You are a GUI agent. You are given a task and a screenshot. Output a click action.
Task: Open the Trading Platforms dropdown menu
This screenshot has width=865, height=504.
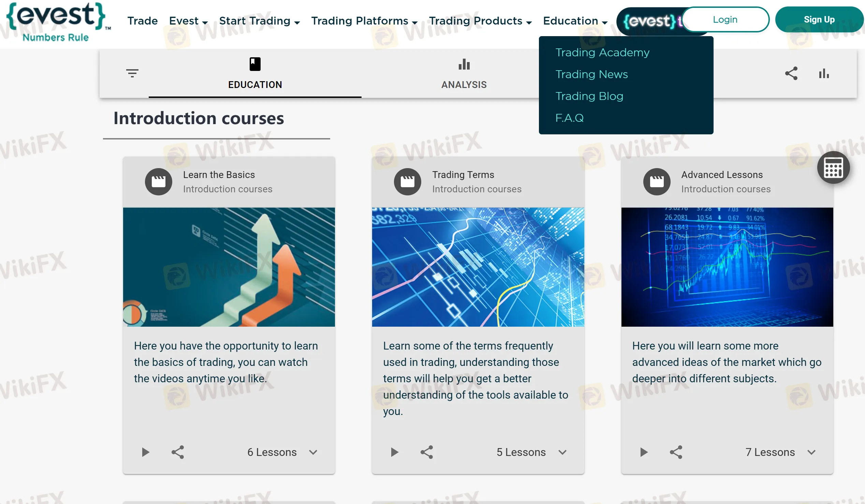tap(364, 21)
